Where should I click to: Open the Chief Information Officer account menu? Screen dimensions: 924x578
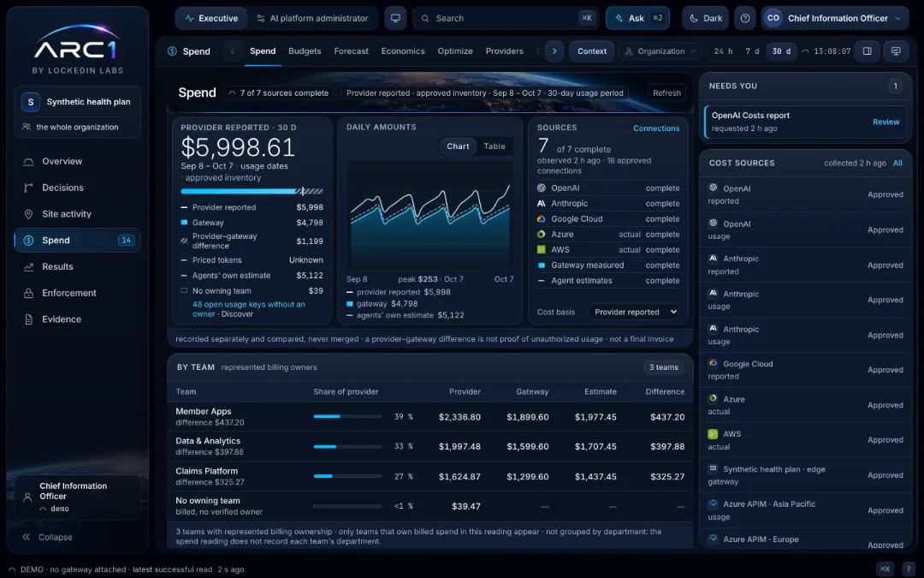point(834,18)
